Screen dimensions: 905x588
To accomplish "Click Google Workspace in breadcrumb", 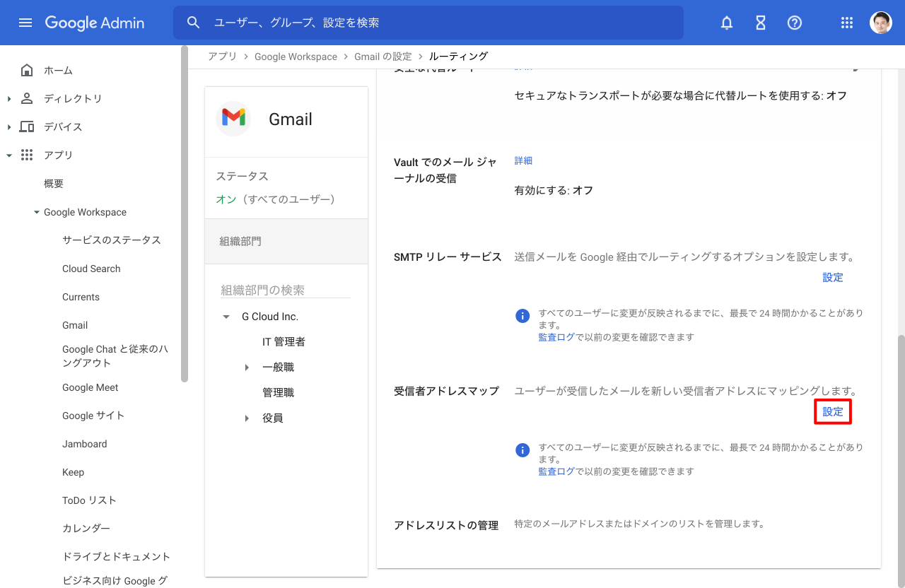I will [296, 57].
